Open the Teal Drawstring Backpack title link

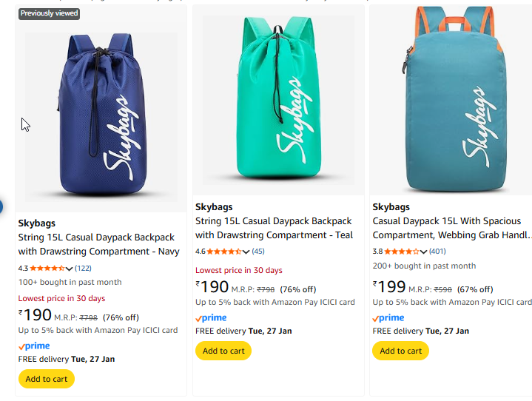pos(274,228)
